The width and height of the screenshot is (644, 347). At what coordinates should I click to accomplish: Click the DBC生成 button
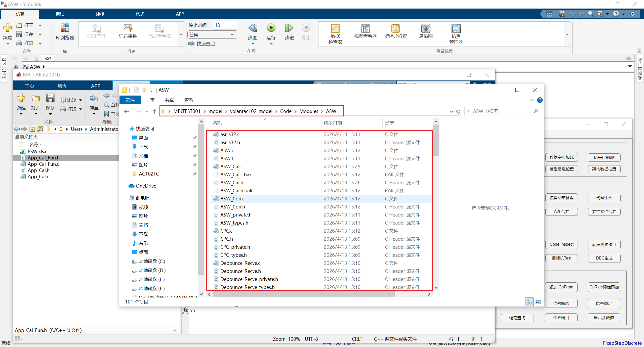pyautogui.click(x=604, y=258)
